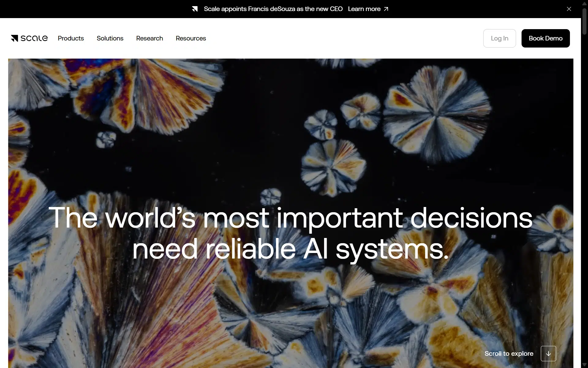The image size is (588, 368).
Task: Click the Scale wordmark to go home
Action: click(x=34, y=38)
